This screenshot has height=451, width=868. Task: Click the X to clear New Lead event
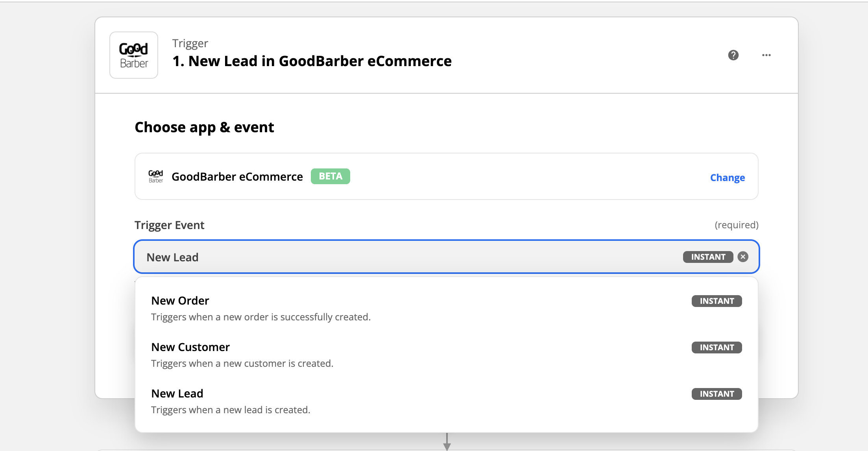click(743, 257)
